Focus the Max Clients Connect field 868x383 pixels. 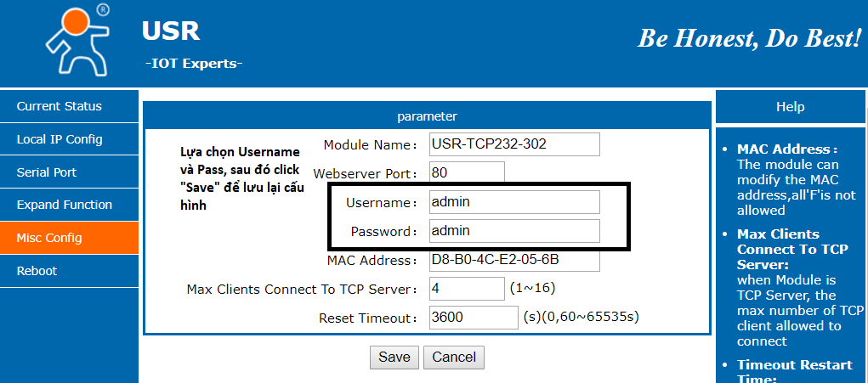(x=467, y=289)
